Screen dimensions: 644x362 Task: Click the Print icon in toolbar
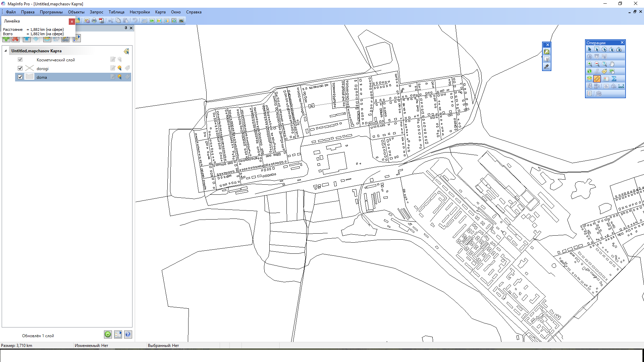(94, 21)
